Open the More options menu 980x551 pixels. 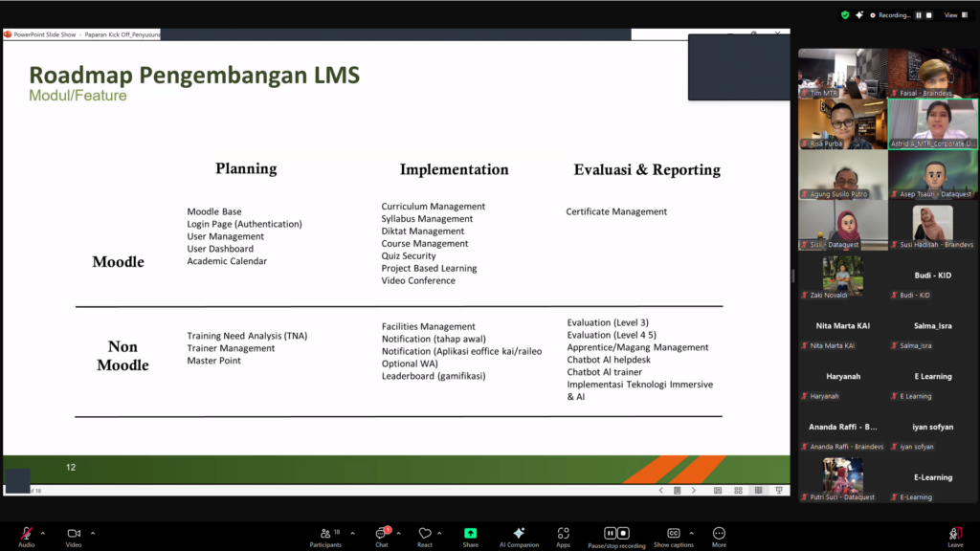719,534
